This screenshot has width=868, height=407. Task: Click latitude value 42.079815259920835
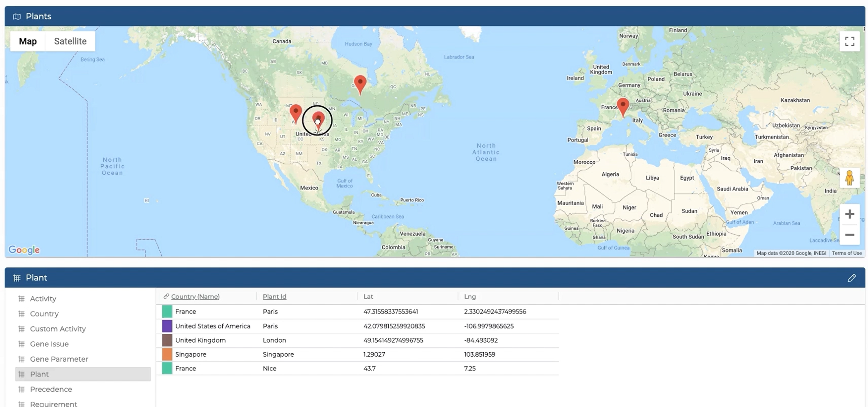pos(394,326)
